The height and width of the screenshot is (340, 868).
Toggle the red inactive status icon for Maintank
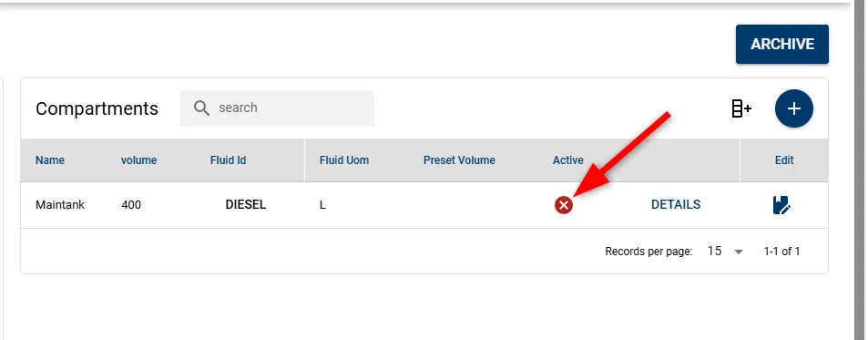(564, 205)
